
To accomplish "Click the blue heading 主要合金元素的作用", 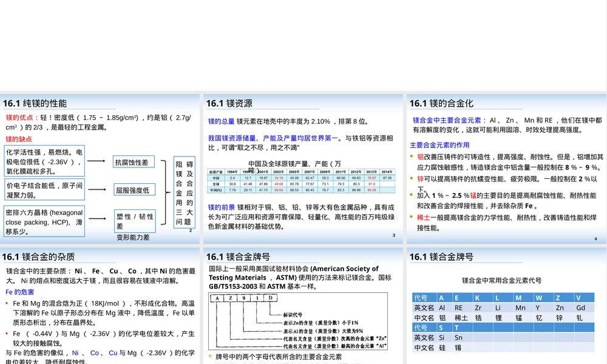I will (439, 145).
